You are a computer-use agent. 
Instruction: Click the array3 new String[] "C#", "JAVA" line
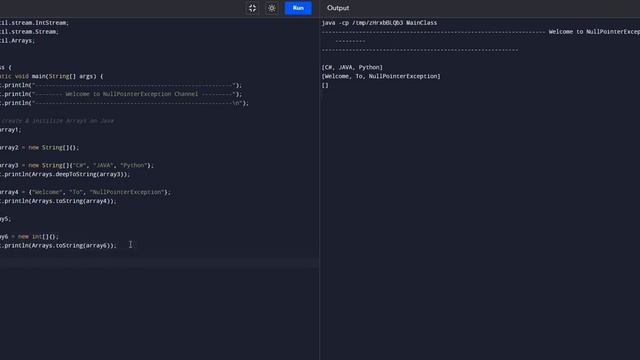coord(77,166)
